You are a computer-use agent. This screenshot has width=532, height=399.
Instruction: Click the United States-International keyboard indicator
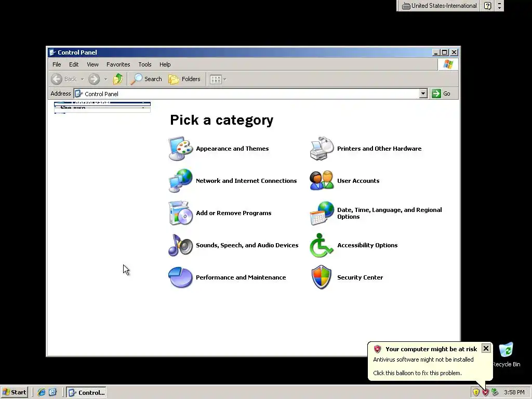(440, 6)
